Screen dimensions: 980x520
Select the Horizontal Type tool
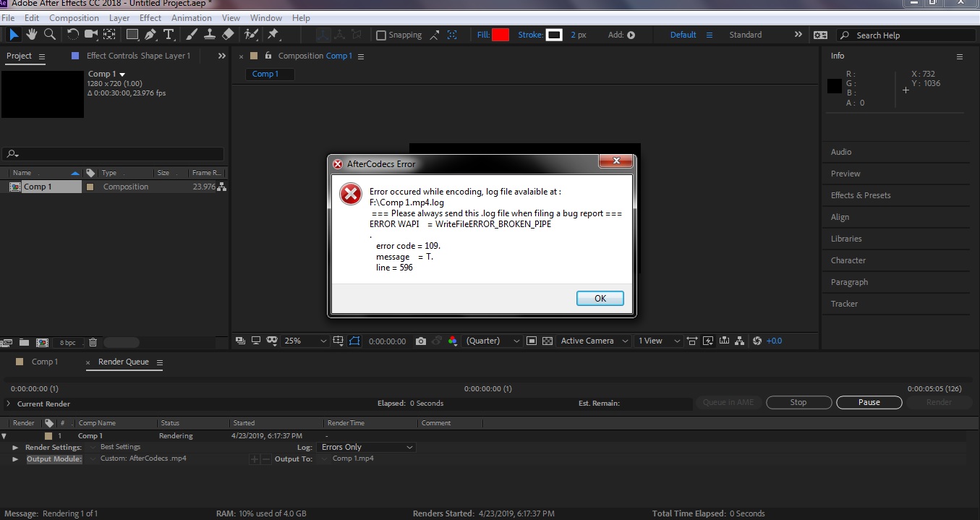[x=169, y=34]
